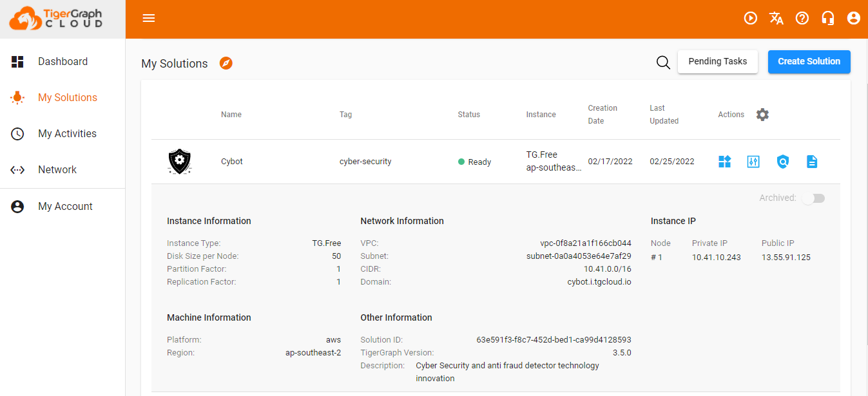Click the compass icon beside My Solutions
The width and height of the screenshot is (868, 396).
226,63
